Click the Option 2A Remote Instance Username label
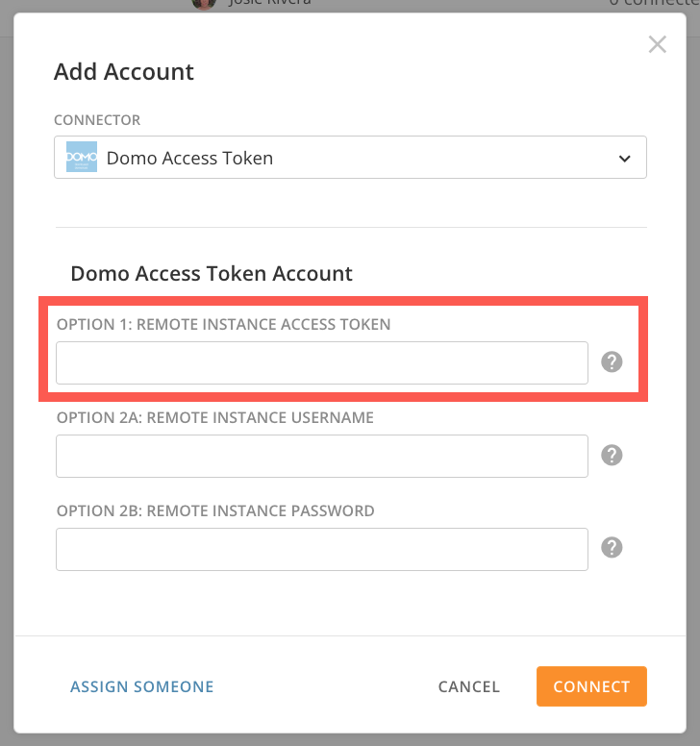700x746 pixels. 215,417
